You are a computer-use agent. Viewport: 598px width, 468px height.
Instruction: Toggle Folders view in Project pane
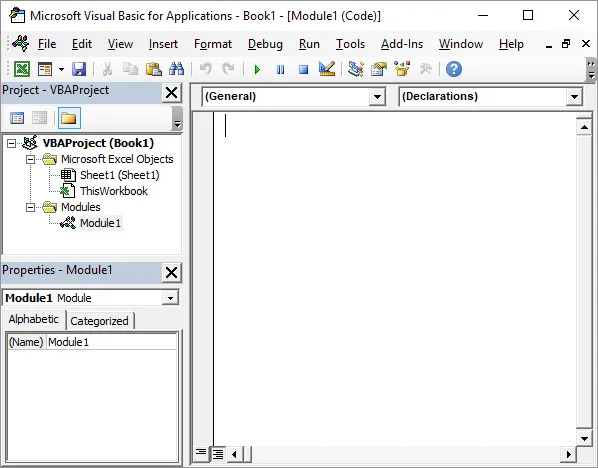(x=69, y=118)
